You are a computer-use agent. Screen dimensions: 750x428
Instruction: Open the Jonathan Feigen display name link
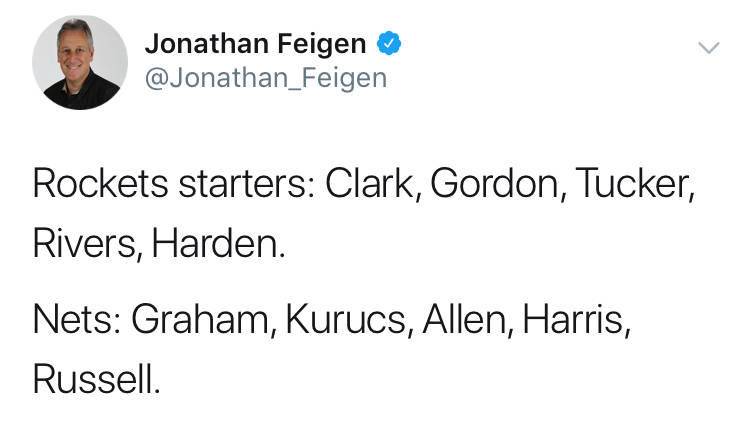255,45
